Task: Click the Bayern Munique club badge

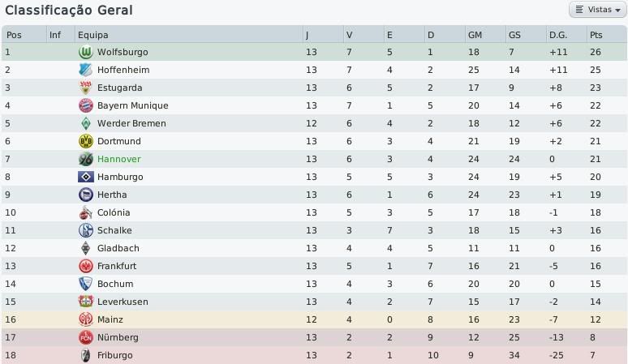Action: (85, 105)
